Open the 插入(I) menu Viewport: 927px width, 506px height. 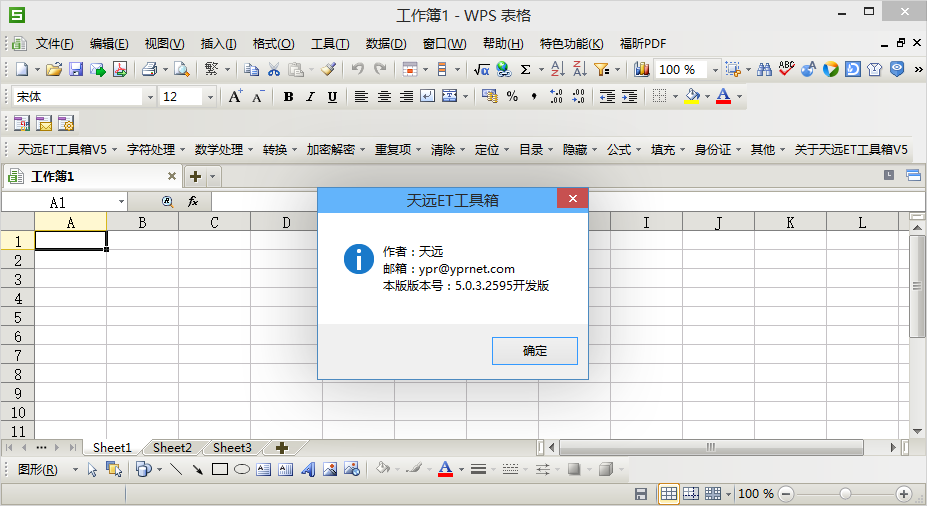tap(218, 44)
